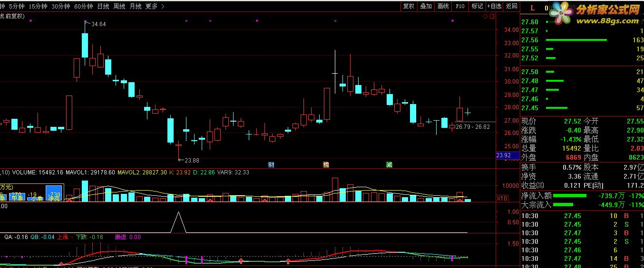Viewport: 644px width, 268px height.
Task: Open the 榜 marker on the chart
Action: 326,165
